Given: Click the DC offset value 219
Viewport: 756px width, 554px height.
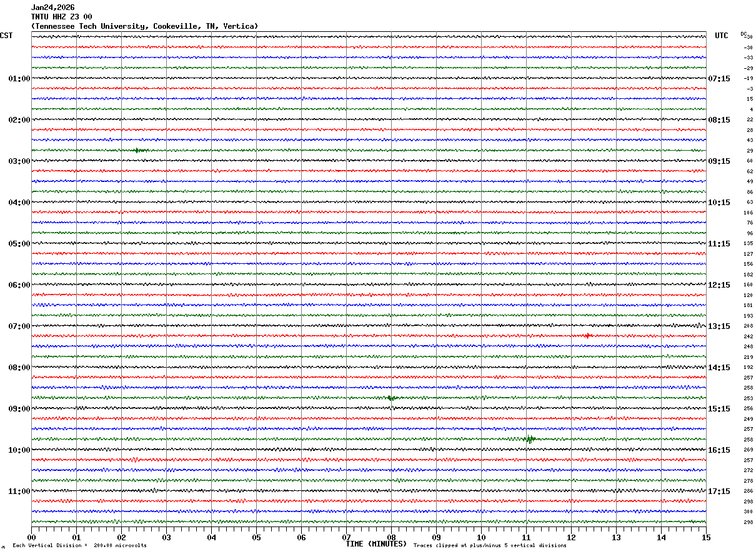Looking at the screenshot, I should 748,357.
